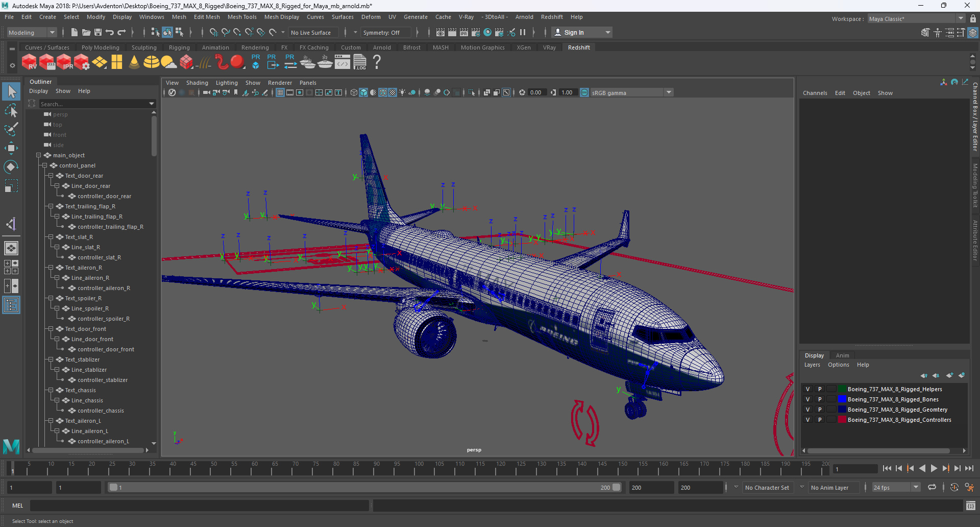Activate the Lasso select tool

(11, 111)
